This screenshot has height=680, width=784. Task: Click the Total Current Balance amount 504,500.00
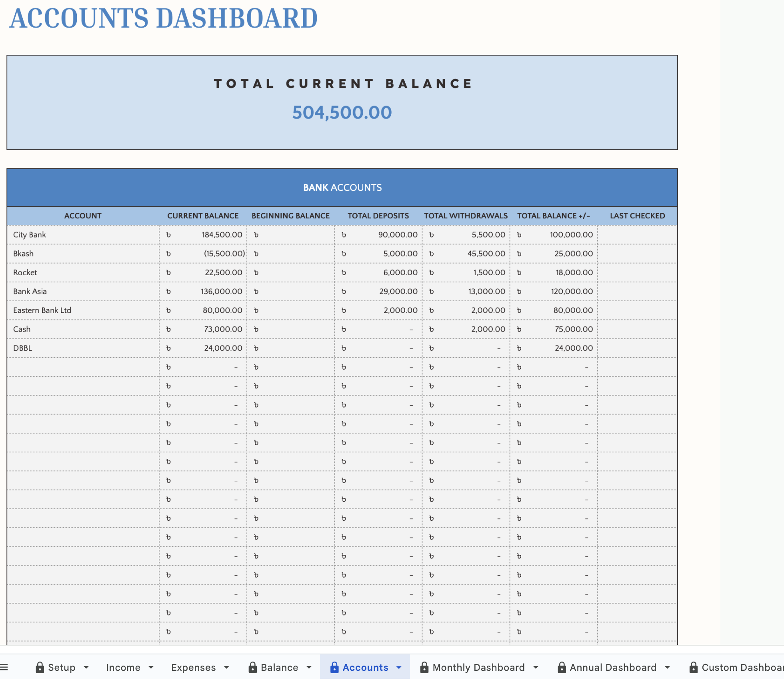pos(342,112)
